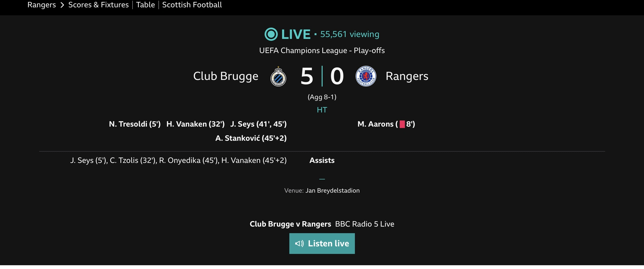Click the red card icon beside M. Aarons
The image size is (644, 269).
pyautogui.click(x=402, y=124)
